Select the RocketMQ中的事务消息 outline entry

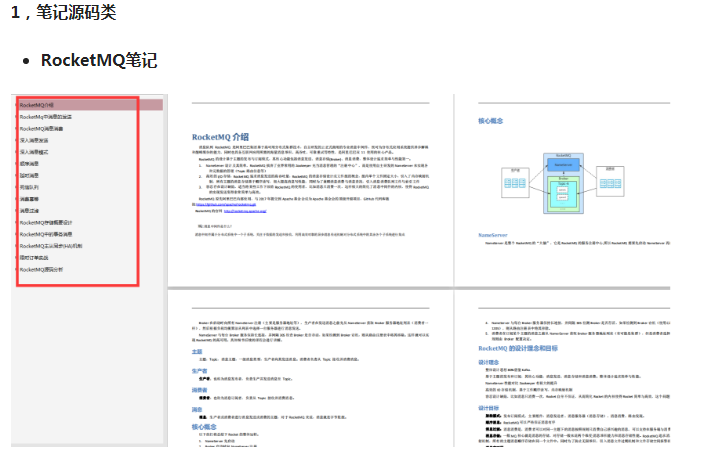coord(46,234)
